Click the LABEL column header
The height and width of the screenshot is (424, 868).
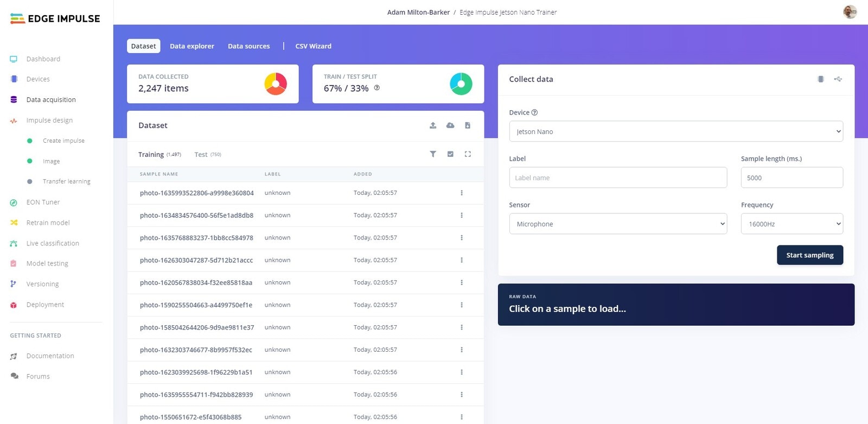[273, 174]
